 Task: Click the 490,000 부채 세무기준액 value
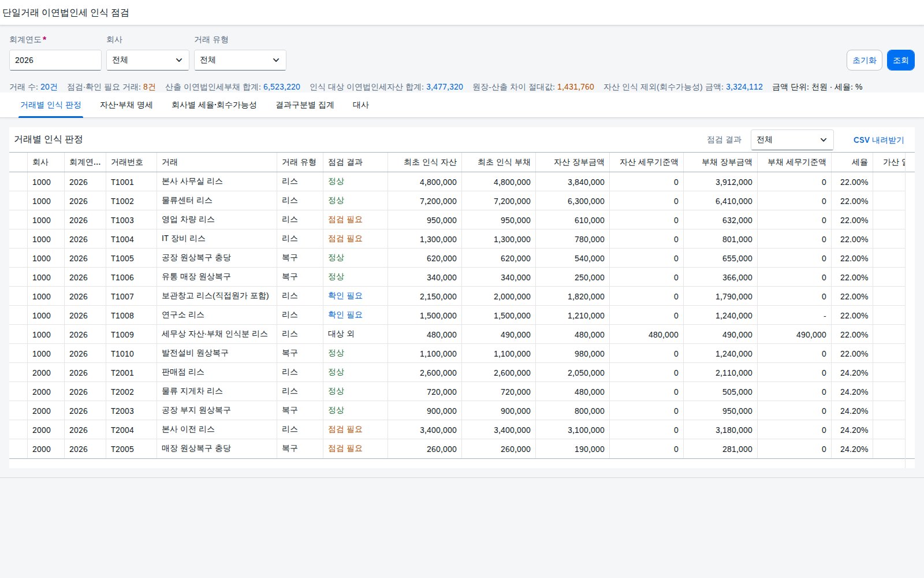[811, 335]
